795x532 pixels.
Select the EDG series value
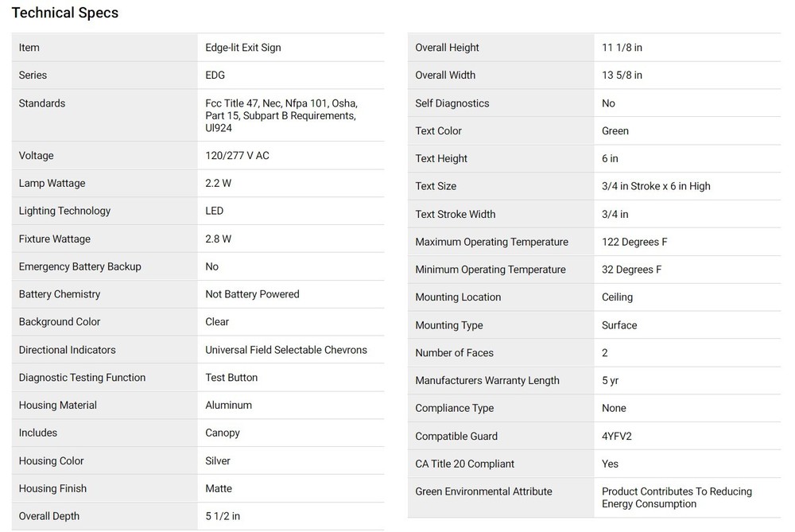coord(215,76)
